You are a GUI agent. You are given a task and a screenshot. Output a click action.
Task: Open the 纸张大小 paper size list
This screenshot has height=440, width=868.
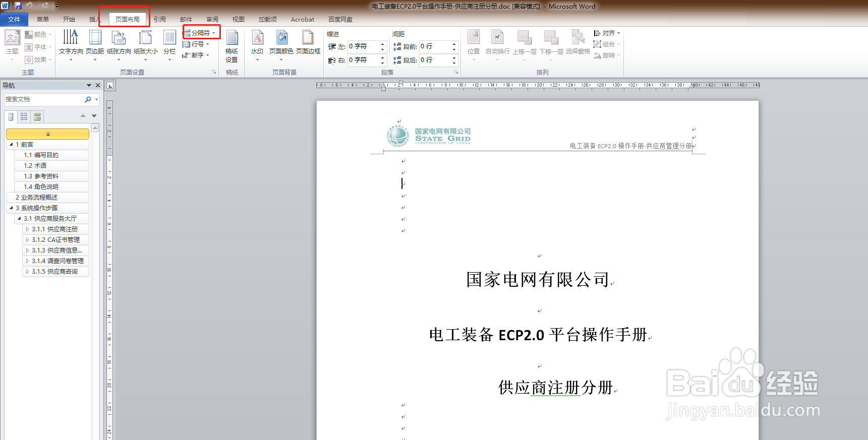[146, 45]
